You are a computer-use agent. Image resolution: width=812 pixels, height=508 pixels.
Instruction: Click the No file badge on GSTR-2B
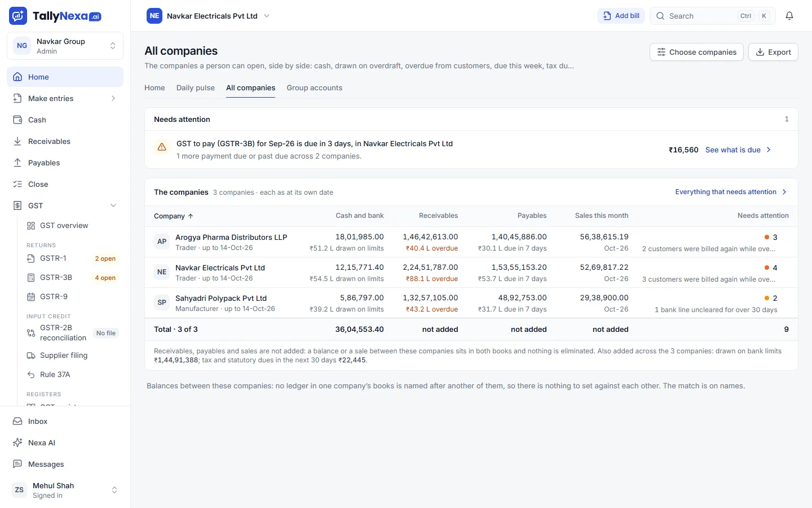pyautogui.click(x=106, y=333)
